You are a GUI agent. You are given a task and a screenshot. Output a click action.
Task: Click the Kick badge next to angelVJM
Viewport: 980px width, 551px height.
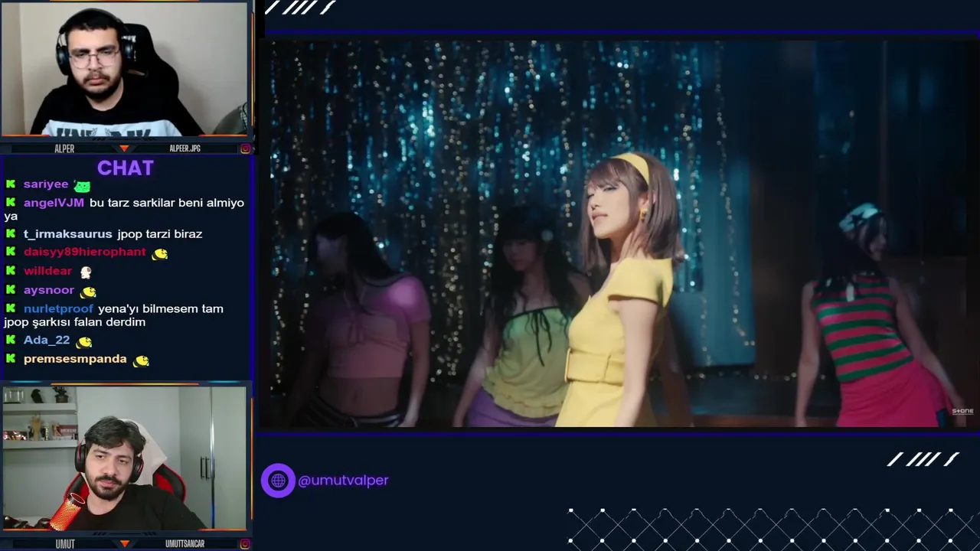[11, 203]
